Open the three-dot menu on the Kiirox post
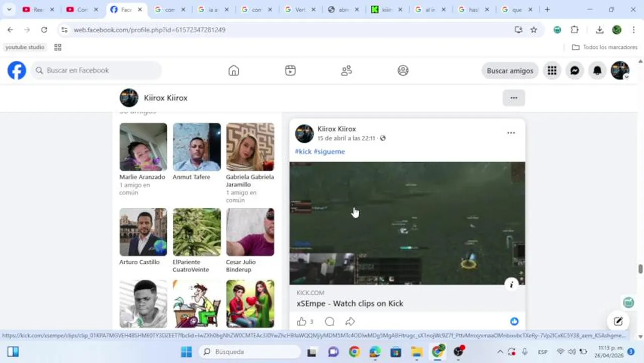This screenshot has width=644, height=363. [x=511, y=133]
